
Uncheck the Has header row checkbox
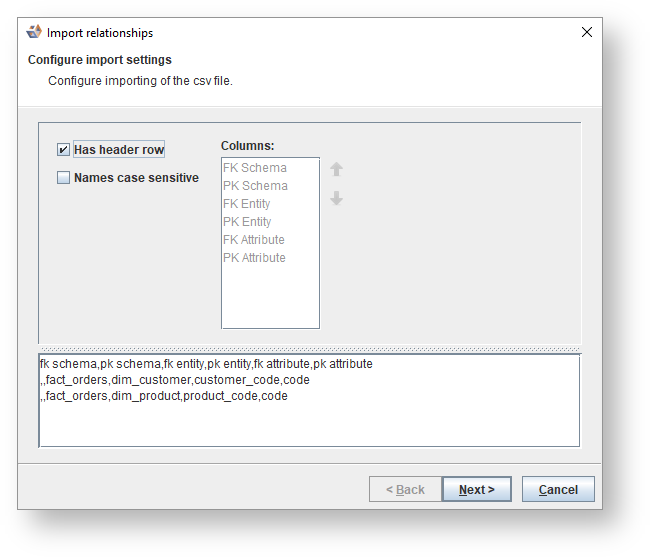pyautogui.click(x=64, y=150)
